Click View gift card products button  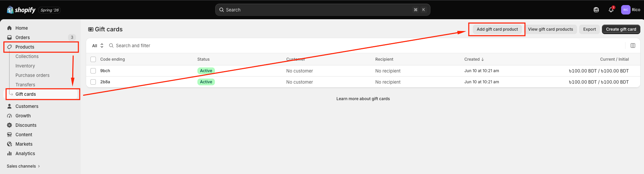(x=551, y=29)
